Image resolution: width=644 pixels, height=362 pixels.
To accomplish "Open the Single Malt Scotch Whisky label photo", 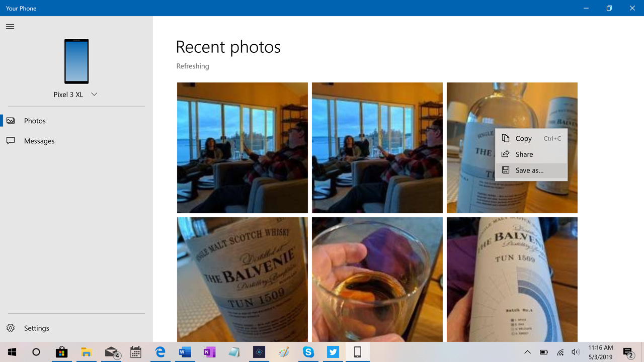I will coord(243,280).
